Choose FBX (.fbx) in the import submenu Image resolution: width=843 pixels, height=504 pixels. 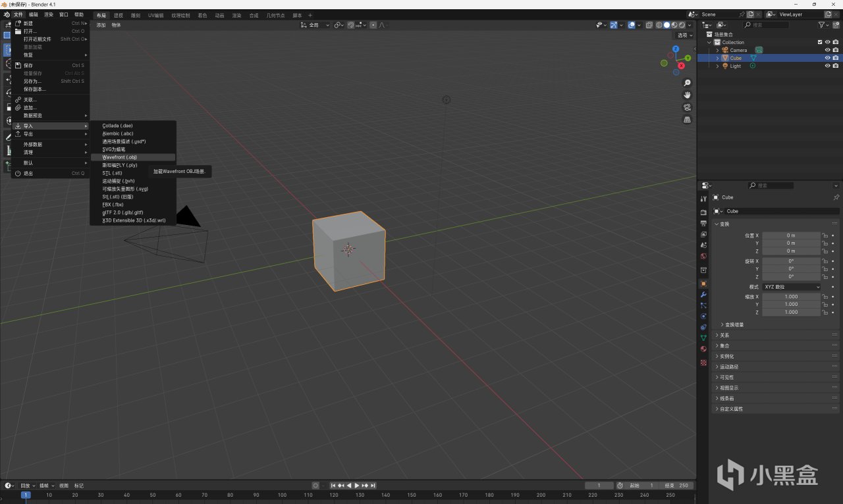(133, 205)
